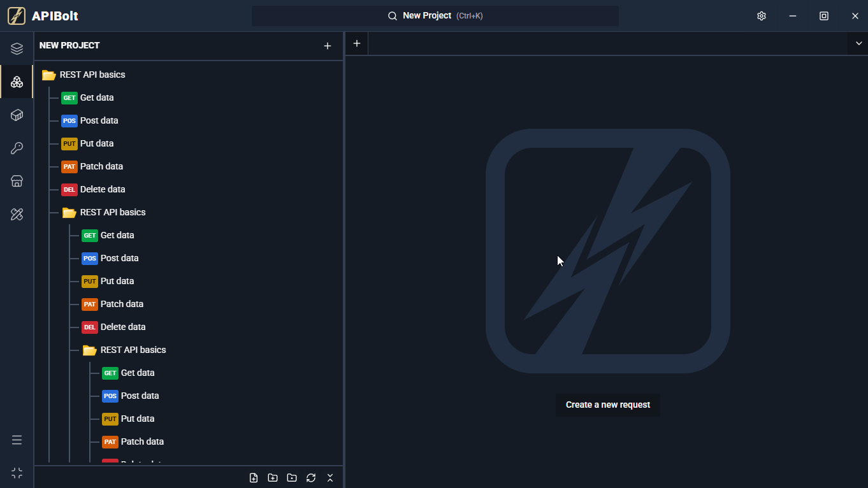Click the folder with dot icon
868x488 pixels.
point(292,478)
